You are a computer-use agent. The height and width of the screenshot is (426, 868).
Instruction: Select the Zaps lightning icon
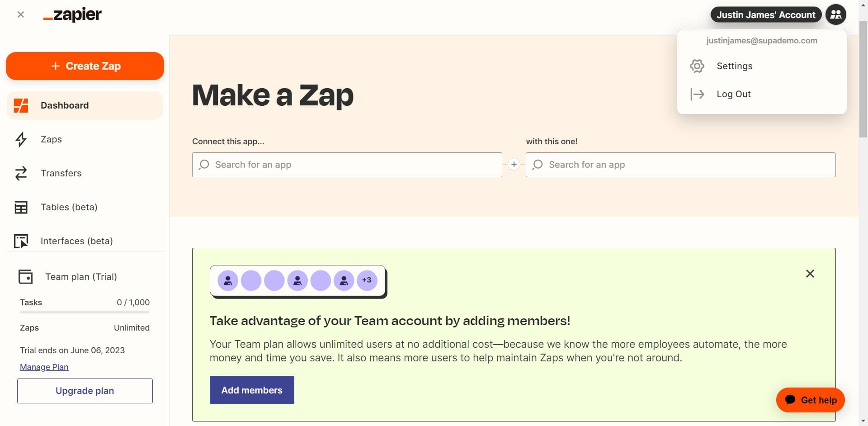point(21,139)
